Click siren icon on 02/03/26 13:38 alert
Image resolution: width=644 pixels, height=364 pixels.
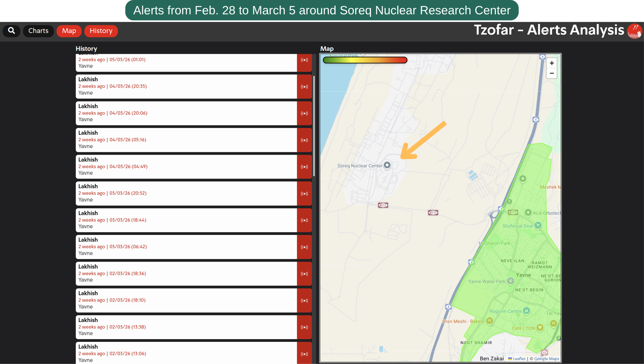click(x=304, y=327)
